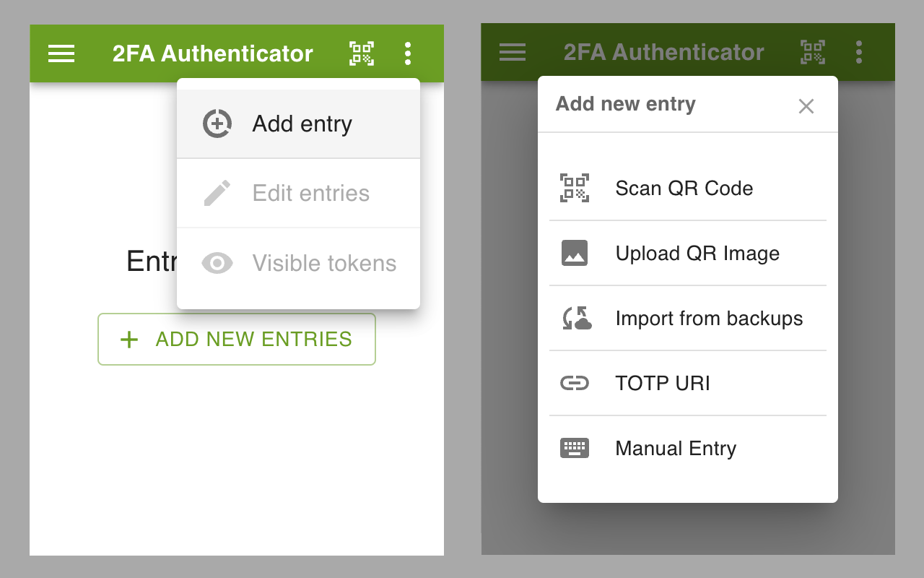Select Add entry from the dropdown menu
This screenshot has width=924, height=578.
(302, 124)
